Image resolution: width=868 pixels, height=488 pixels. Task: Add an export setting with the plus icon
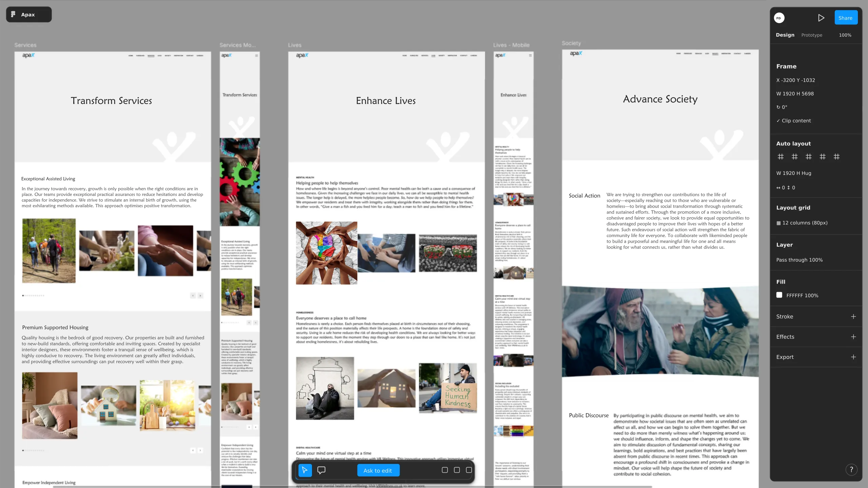tap(853, 357)
